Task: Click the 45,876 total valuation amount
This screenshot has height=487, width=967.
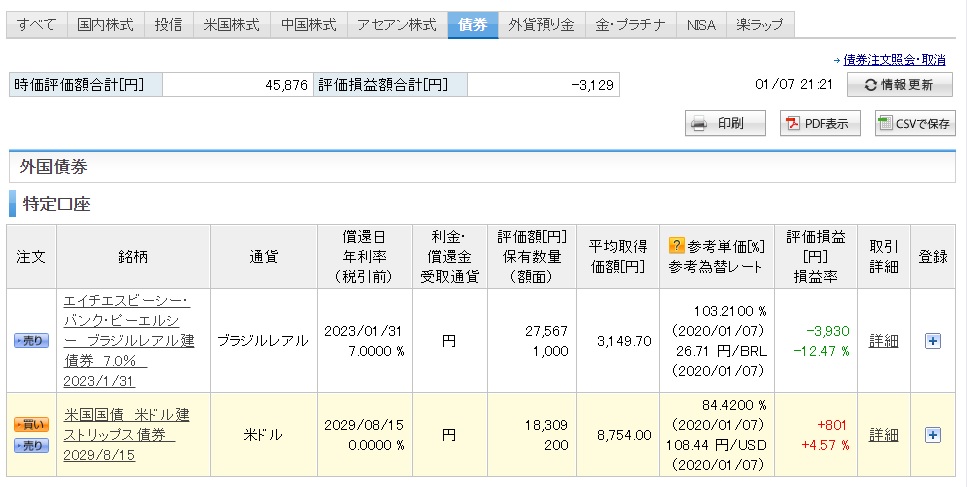Action: pos(286,85)
